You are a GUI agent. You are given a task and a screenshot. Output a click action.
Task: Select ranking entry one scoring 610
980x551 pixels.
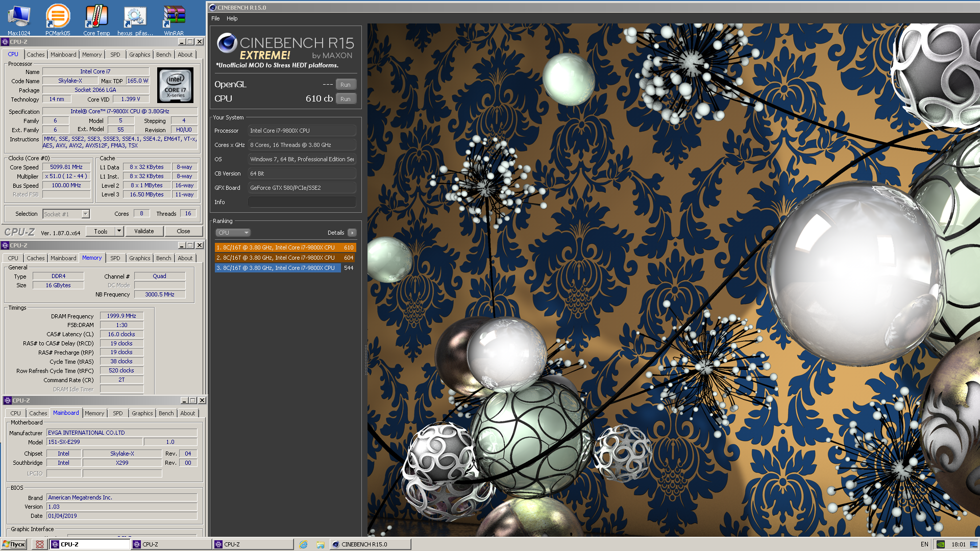click(x=285, y=247)
